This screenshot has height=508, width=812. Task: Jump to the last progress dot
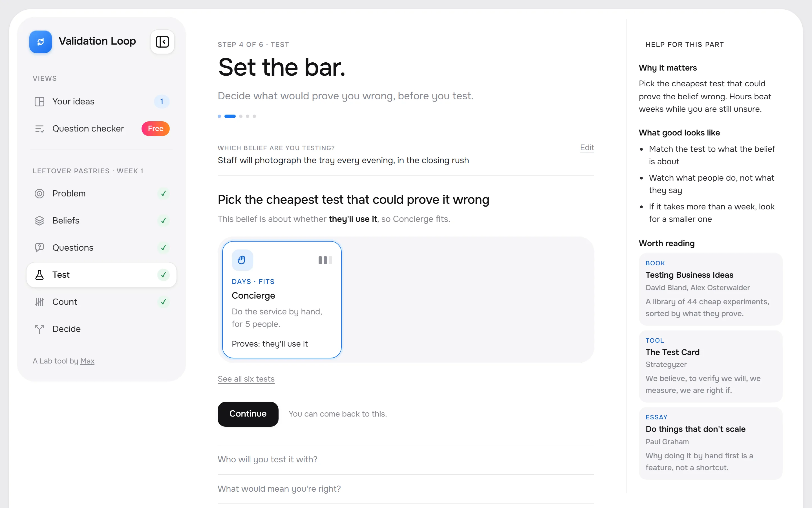click(x=254, y=116)
